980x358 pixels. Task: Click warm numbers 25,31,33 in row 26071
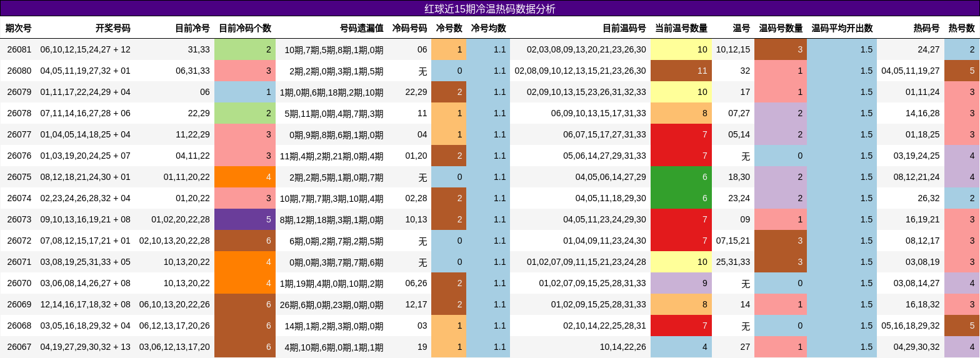733,262
